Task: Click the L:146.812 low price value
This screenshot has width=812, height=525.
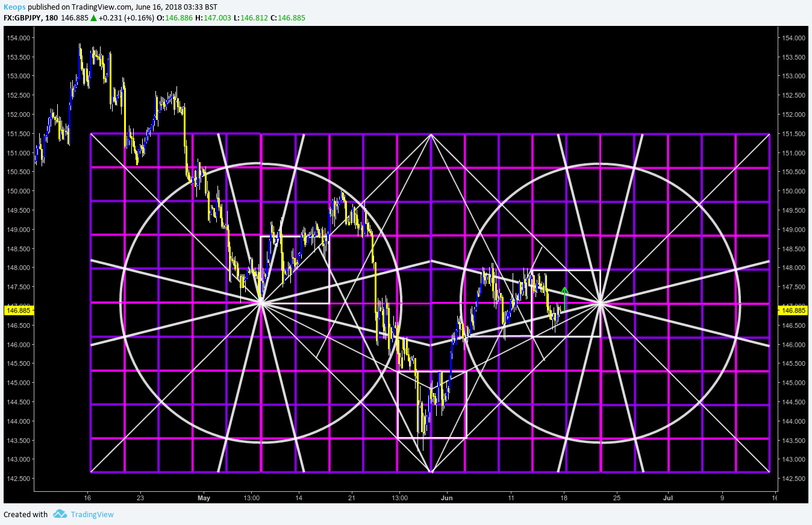Action: tap(250, 18)
